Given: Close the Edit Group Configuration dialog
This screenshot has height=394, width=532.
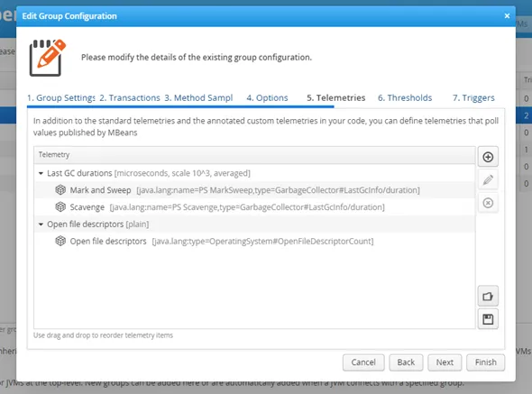Looking at the screenshot, I should (x=507, y=16).
